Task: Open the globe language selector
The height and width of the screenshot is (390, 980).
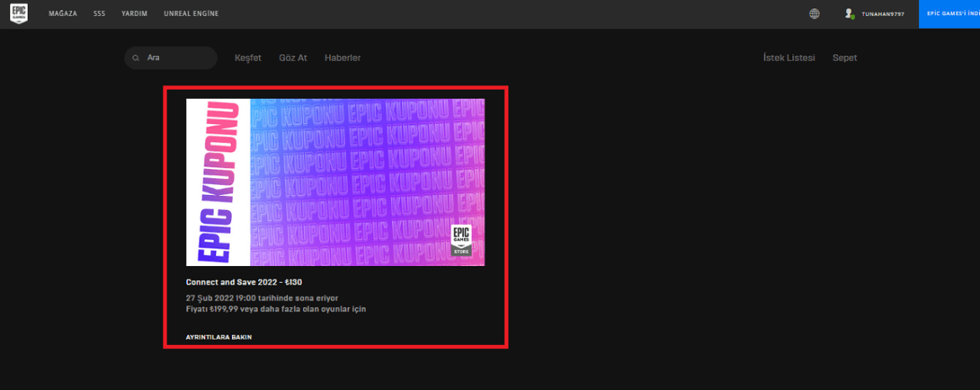Action: coord(814,14)
